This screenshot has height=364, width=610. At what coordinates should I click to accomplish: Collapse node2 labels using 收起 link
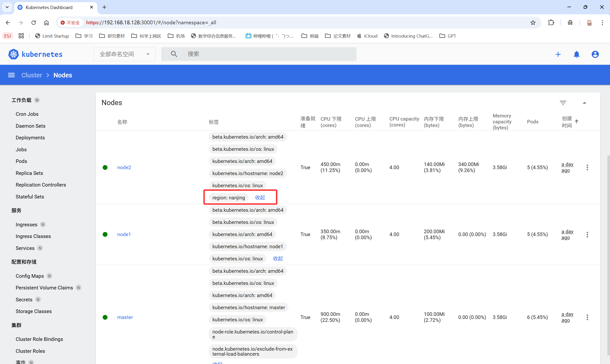(260, 197)
